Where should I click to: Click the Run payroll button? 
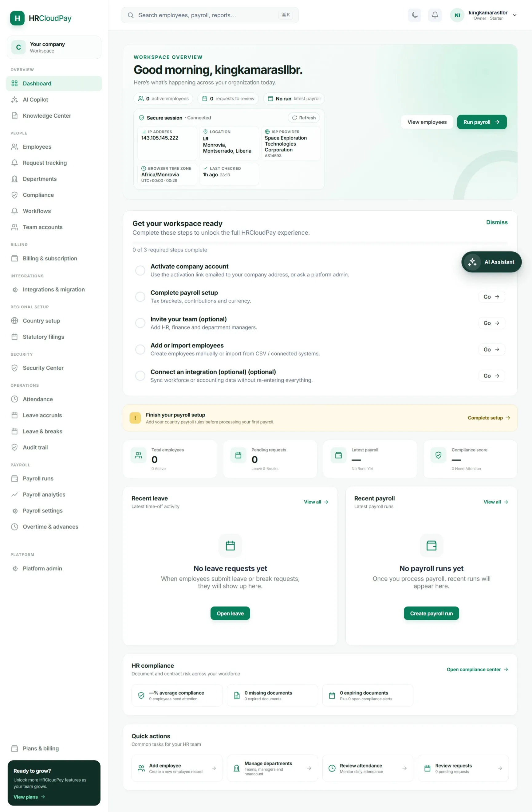tap(482, 122)
